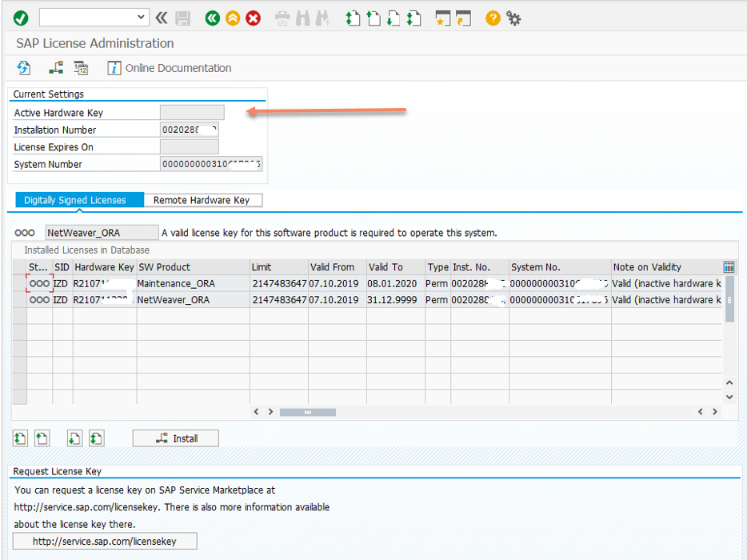Screen dimensions: 747x560
Task: Click the calendar table icon in application toolbar
Action: click(x=81, y=68)
